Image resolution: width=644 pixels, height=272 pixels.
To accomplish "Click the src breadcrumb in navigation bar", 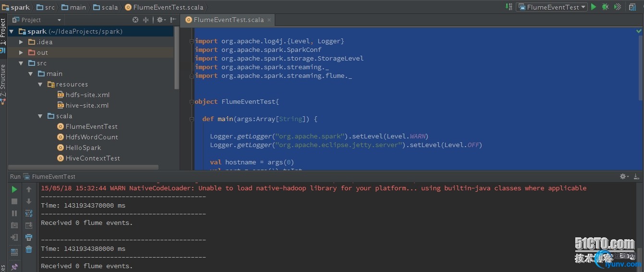I will point(46,7).
